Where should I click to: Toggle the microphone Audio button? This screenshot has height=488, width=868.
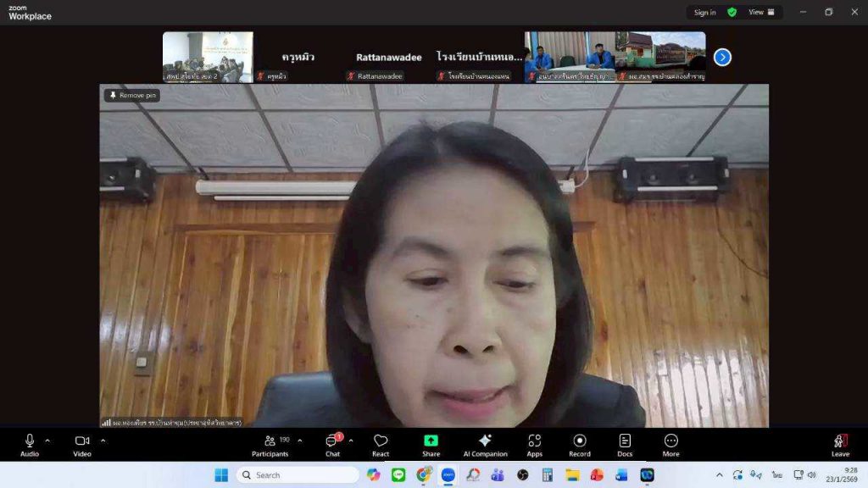pyautogui.click(x=30, y=445)
